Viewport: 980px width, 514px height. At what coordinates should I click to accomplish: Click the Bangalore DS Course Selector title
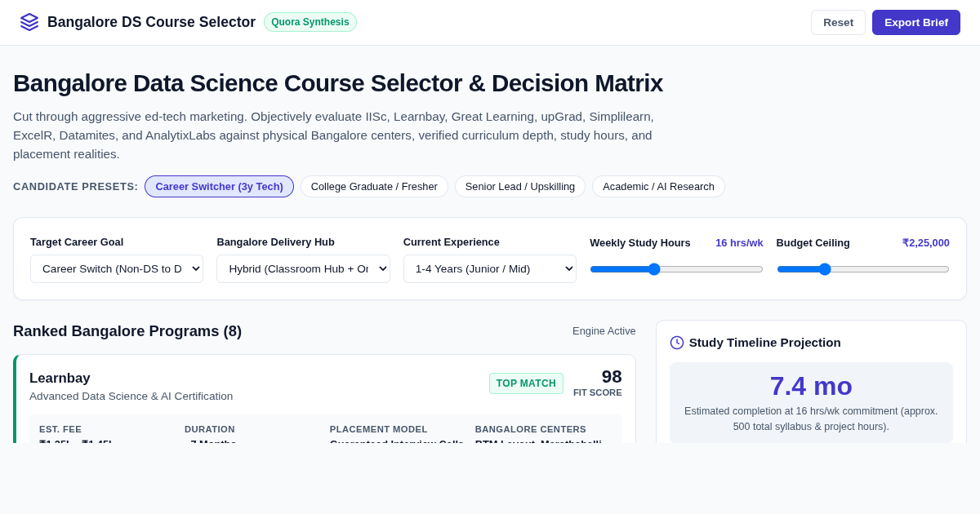151,22
